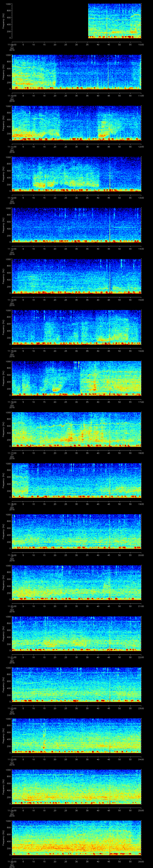Select the '11:17:00' start time label

tap(12, 453)
